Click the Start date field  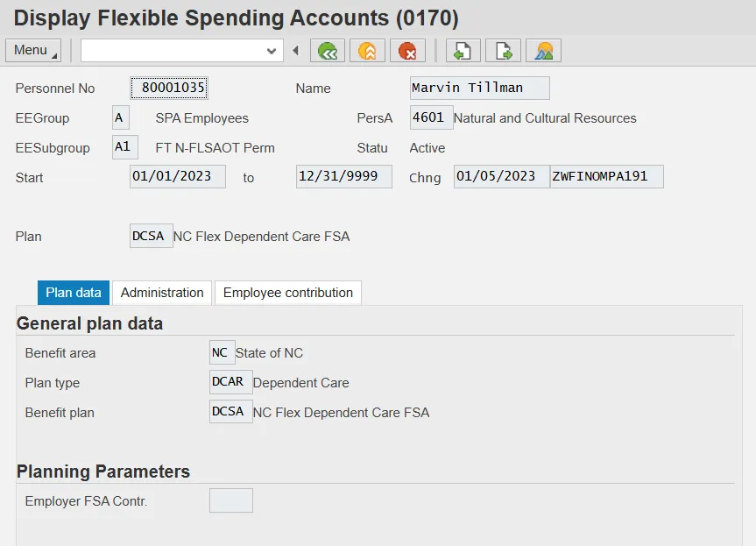(x=177, y=177)
